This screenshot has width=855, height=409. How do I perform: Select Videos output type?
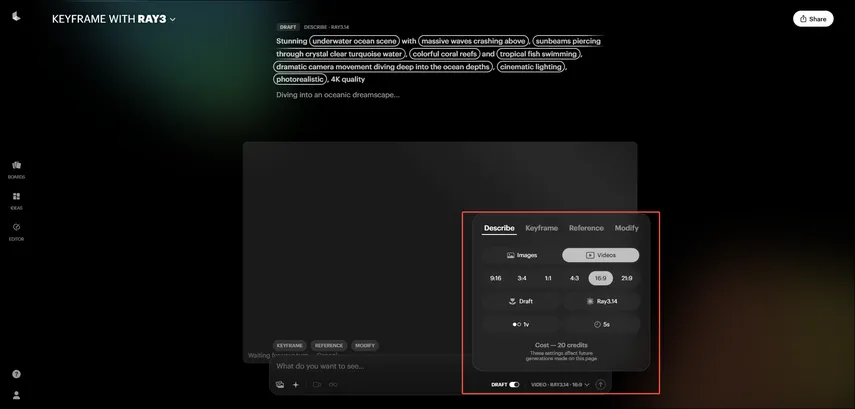[600, 255]
